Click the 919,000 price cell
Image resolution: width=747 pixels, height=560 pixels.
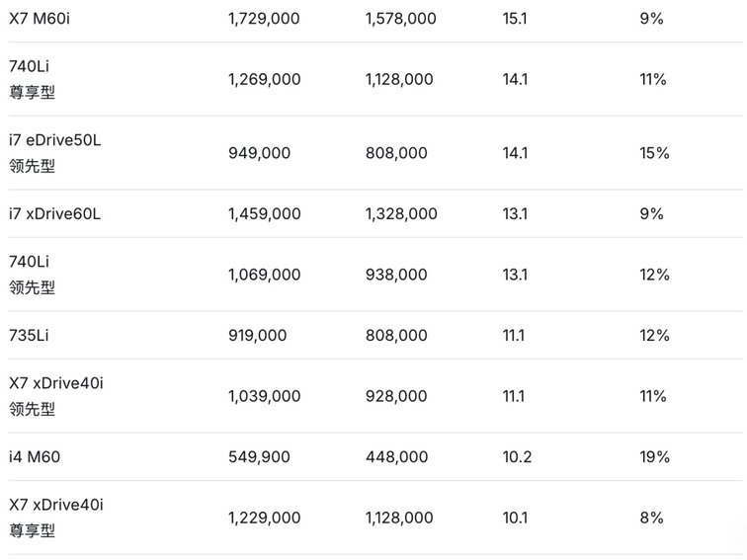pyautogui.click(x=257, y=336)
